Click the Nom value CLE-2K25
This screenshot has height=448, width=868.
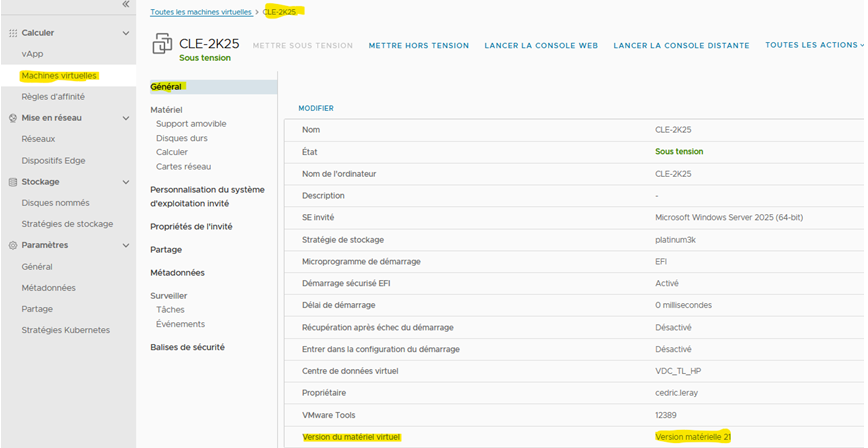[x=673, y=130]
